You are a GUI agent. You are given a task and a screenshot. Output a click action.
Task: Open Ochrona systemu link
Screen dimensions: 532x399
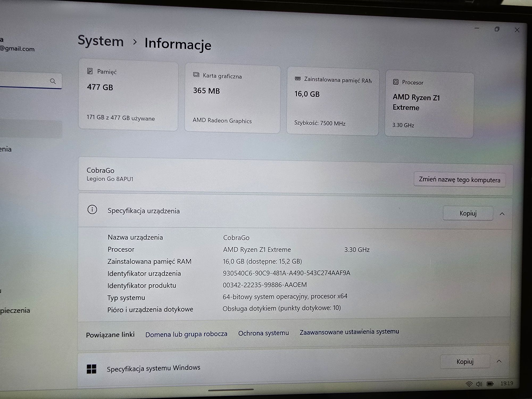click(263, 333)
